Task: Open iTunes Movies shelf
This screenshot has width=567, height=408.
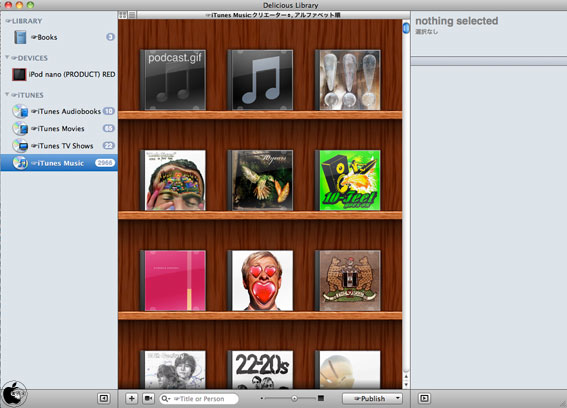Action: point(59,128)
